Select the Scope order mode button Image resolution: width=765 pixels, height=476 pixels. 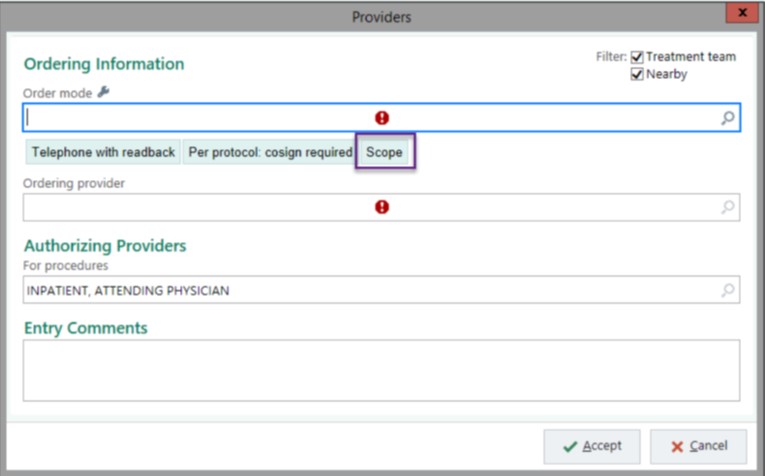click(384, 153)
